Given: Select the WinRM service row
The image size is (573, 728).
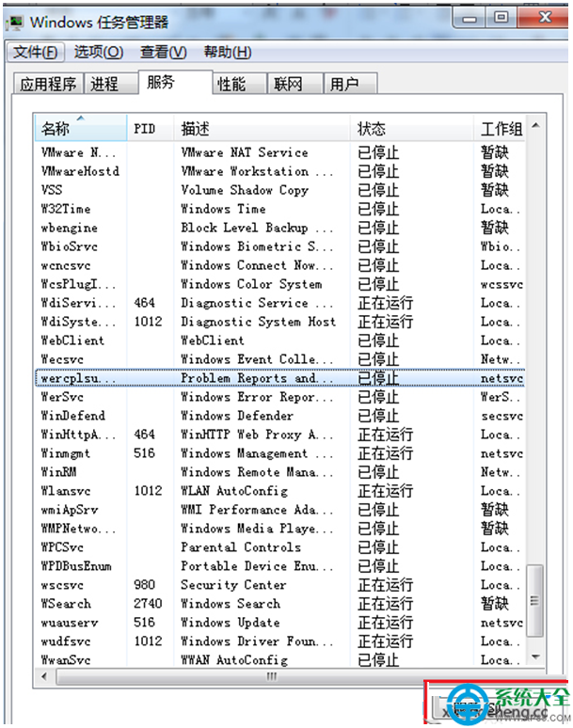Looking at the screenshot, I should [x=280, y=472].
